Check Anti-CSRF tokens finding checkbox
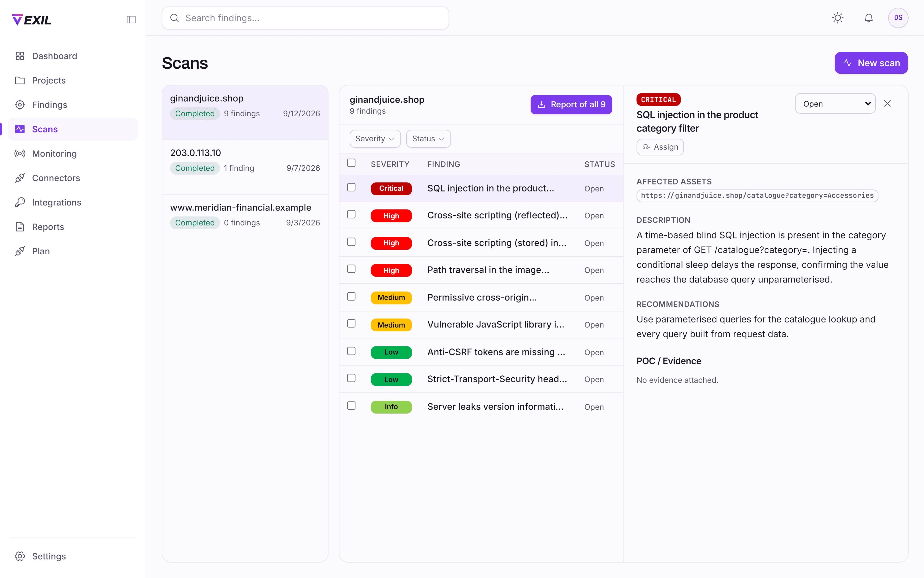 351,351
